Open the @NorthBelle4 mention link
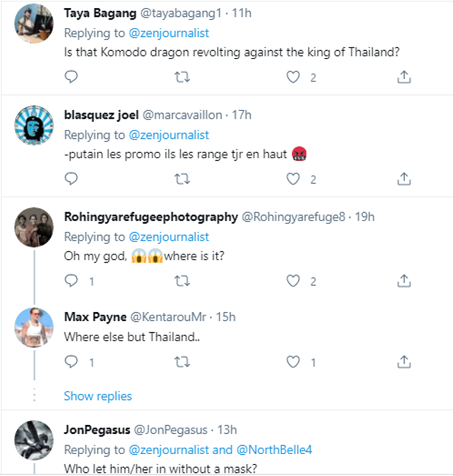Screen dimensions: 453x476 (x=274, y=450)
